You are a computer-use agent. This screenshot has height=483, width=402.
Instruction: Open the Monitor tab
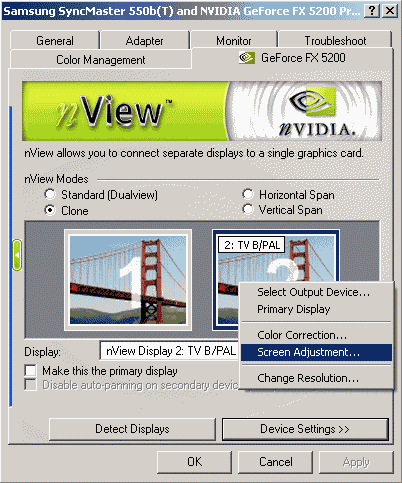pos(233,40)
